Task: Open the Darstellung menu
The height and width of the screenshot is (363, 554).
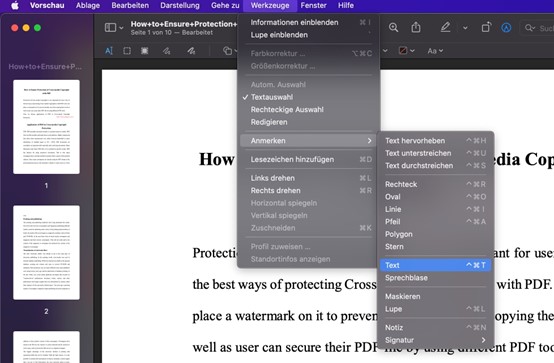Action: click(x=180, y=5)
